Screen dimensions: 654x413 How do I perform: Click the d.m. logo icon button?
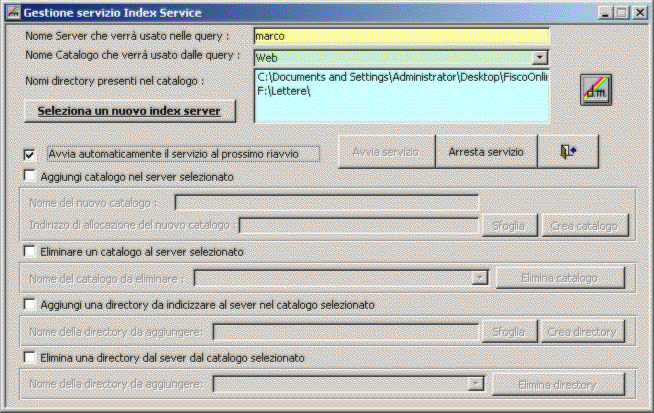pos(596,89)
